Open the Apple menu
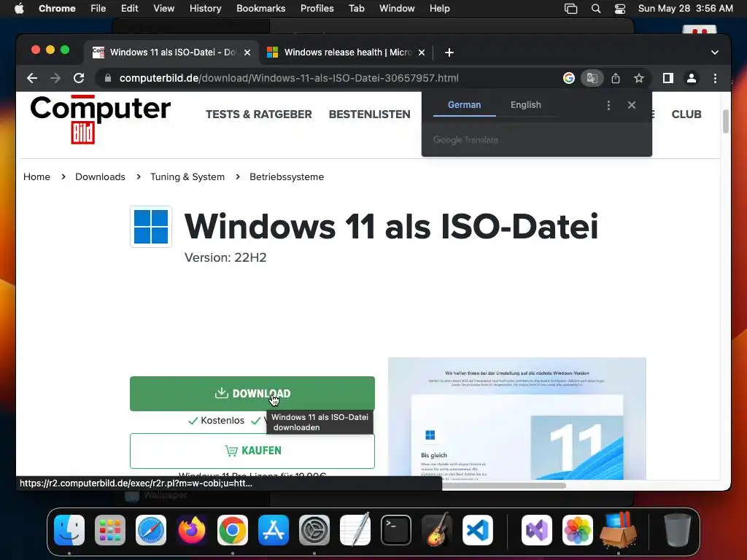747x560 pixels. 19,9
